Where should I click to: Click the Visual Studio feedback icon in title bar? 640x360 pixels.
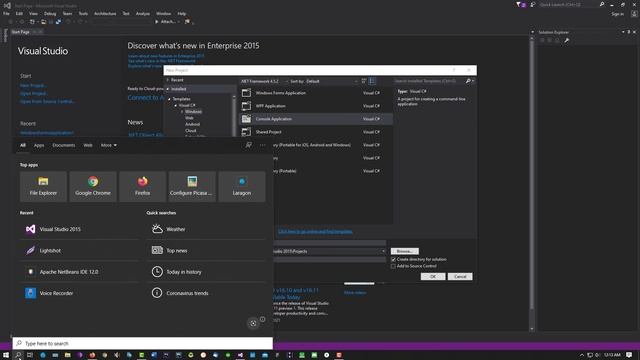[x=533, y=4]
